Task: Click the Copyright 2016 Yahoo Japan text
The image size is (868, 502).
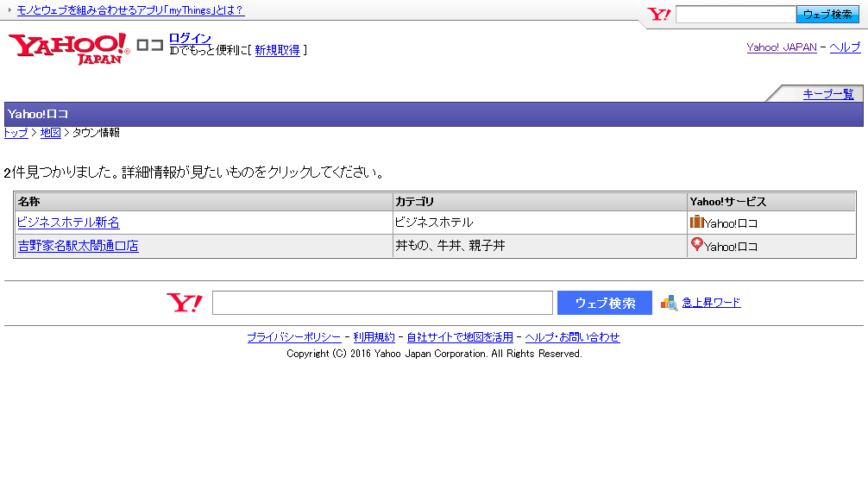Action: click(x=434, y=354)
